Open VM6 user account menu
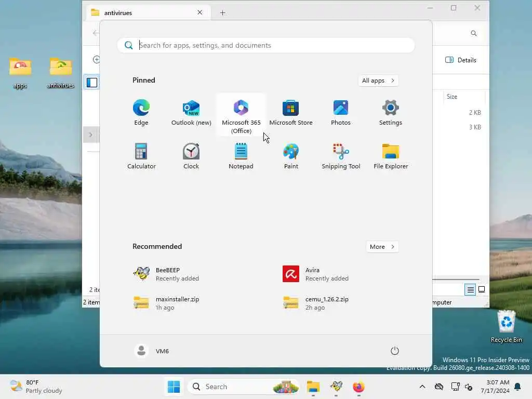 [151, 351]
